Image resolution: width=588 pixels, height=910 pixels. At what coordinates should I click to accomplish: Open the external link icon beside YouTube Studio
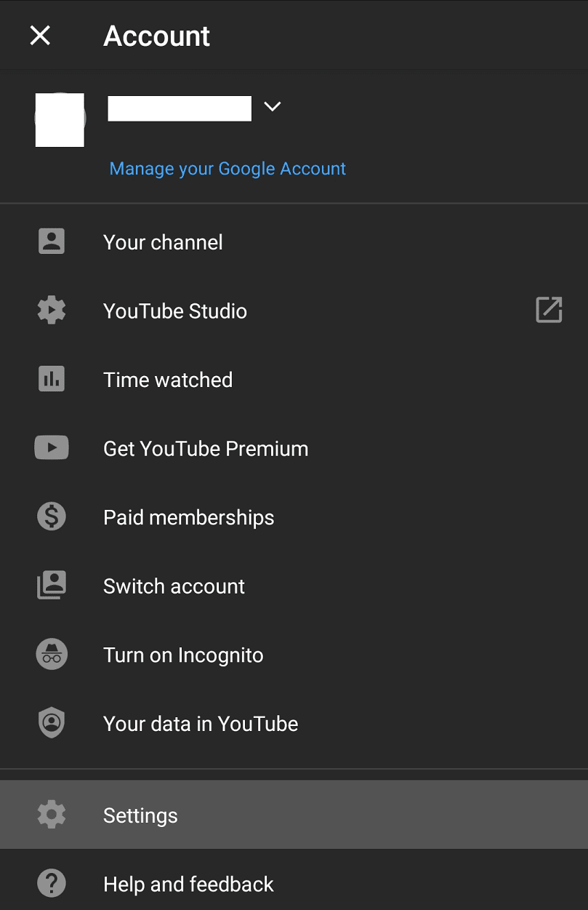click(549, 310)
